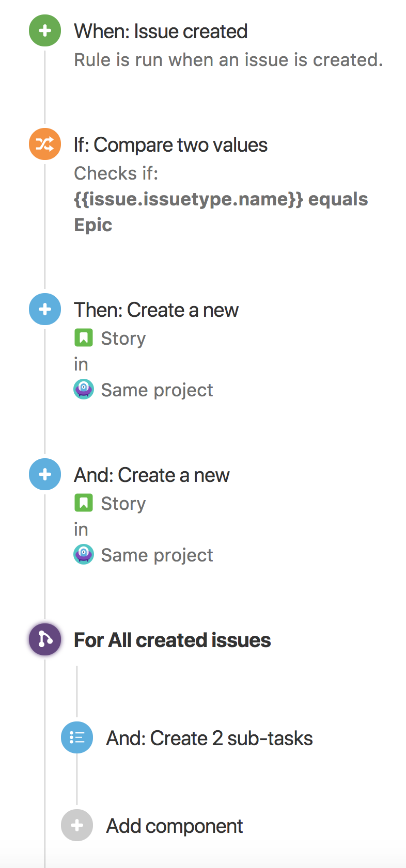Select the And: Create a new action
Screen dimensions: 406x868
[x=151, y=475]
